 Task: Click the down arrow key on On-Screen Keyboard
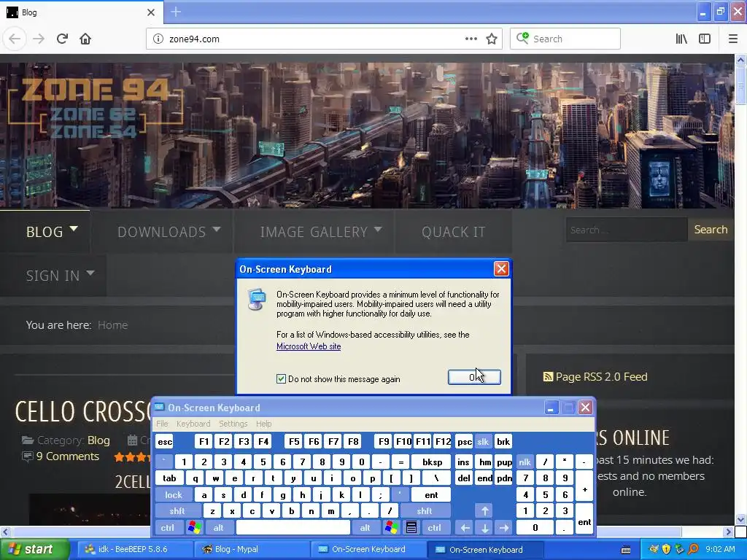[x=484, y=528]
